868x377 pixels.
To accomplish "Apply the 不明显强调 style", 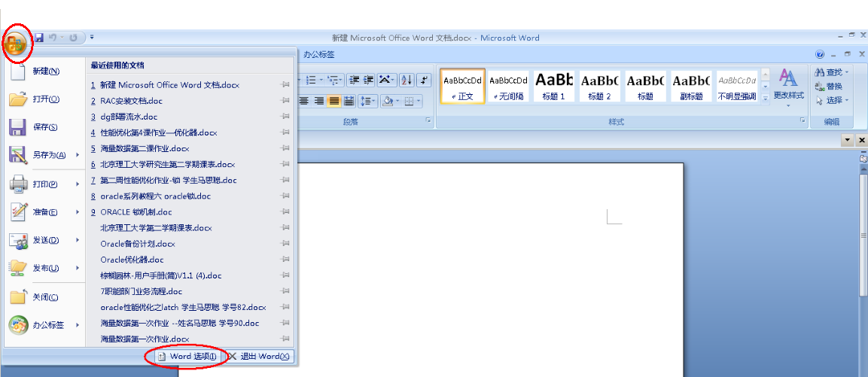I will tap(737, 86).
